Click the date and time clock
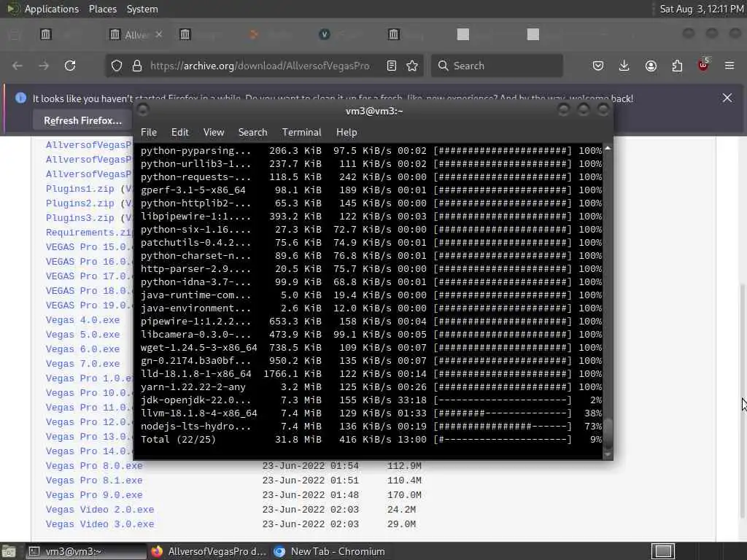Viewport: 747px width, 560px height. [x=701, y=9]
